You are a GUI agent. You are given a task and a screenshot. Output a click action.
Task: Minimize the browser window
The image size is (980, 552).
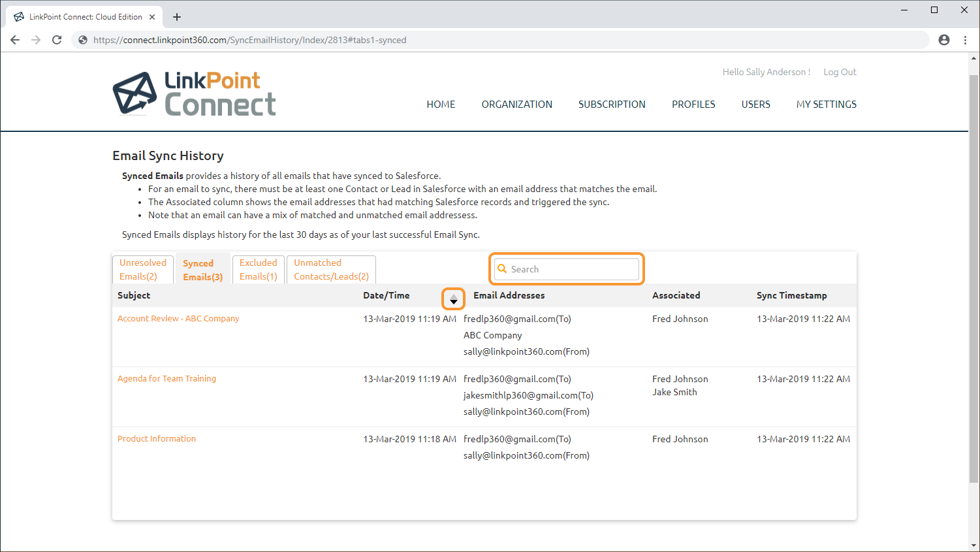point(904,10)
